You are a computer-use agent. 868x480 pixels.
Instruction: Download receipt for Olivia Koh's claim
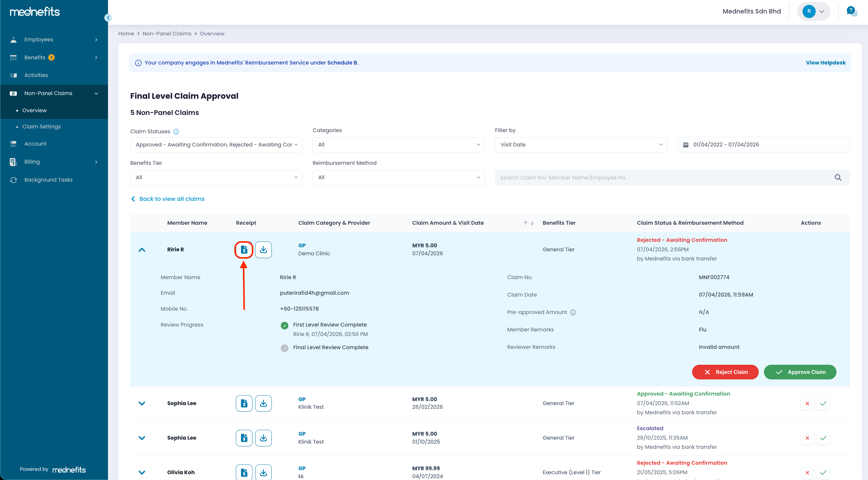point(263,472)
